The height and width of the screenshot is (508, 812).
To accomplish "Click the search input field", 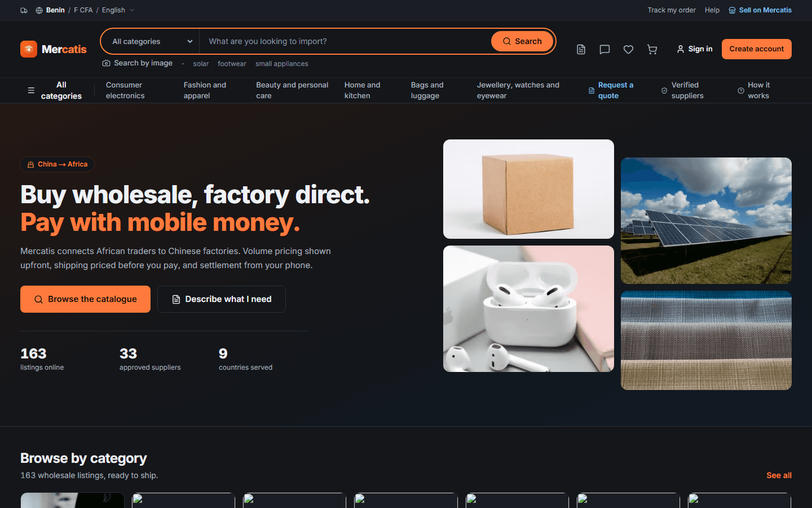I will coord(345,41).
